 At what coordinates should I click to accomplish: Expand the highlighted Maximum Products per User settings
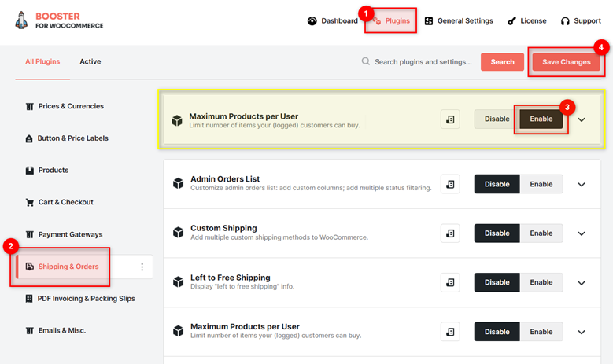point(582,120)
